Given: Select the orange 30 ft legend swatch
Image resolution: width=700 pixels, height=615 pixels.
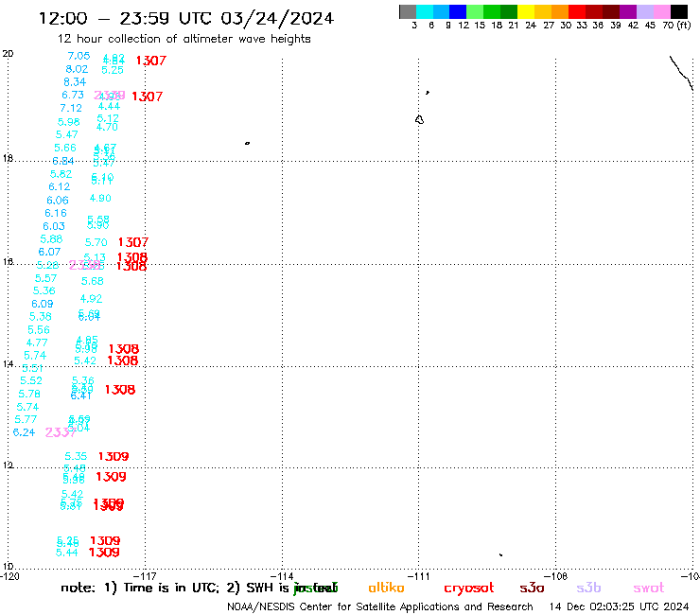Looking at the screenshot, I should pyautogui.click(x=560, y=11).
